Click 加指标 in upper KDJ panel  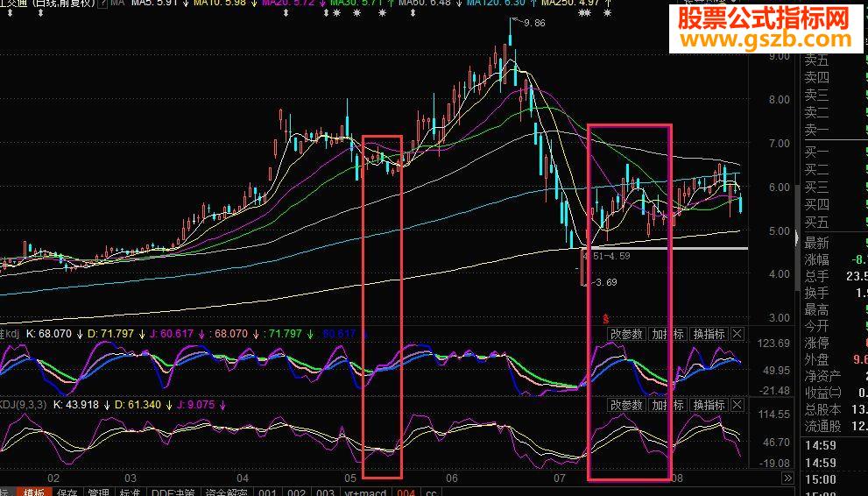[x=667, y=334]
